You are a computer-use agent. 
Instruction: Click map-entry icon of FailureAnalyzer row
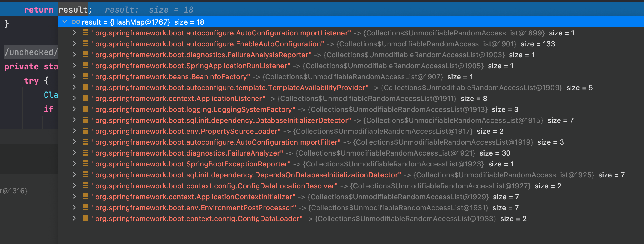[x=86, y=153]
